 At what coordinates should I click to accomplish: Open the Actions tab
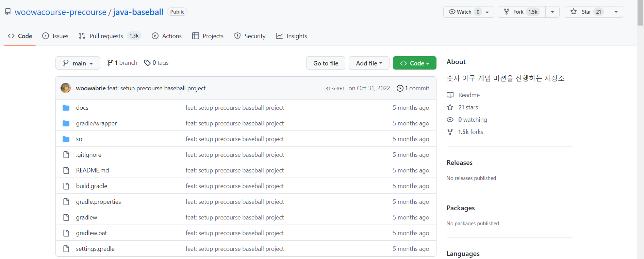(167, 36)
